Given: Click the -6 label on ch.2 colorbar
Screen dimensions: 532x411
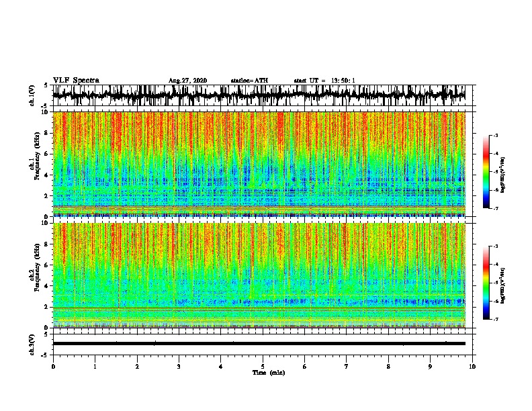Looking at the screenshot, I should click(496, 301).
